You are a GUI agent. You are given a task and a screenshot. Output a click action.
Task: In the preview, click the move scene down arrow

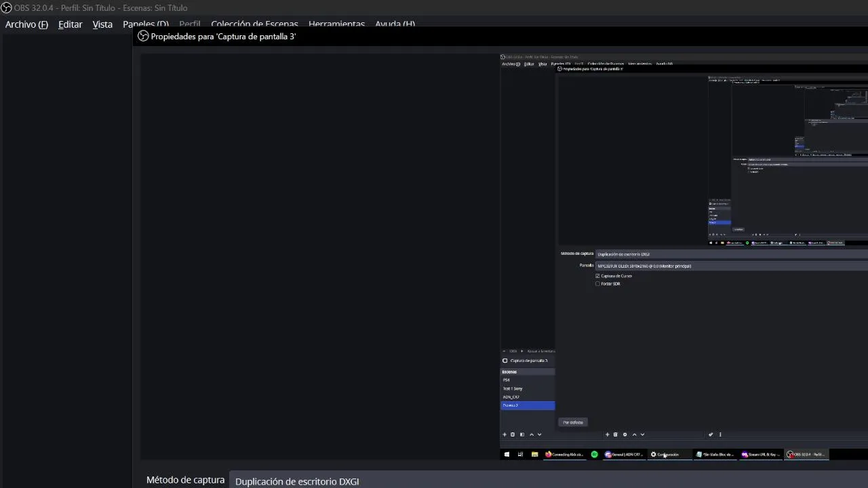(540, 434)
